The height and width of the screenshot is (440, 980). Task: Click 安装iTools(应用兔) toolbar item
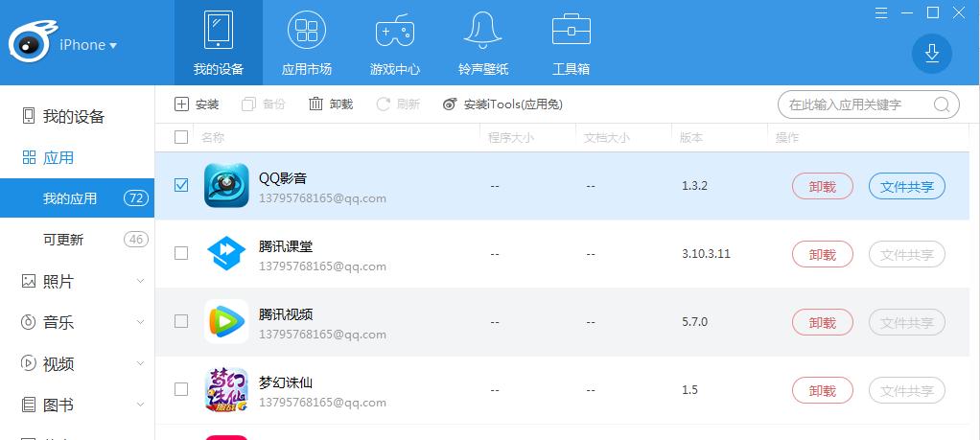(502, 104)
